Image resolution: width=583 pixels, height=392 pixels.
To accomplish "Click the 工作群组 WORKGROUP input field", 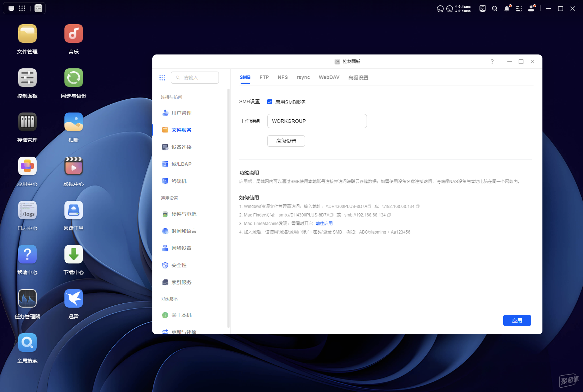I will [x=317, y=121].
